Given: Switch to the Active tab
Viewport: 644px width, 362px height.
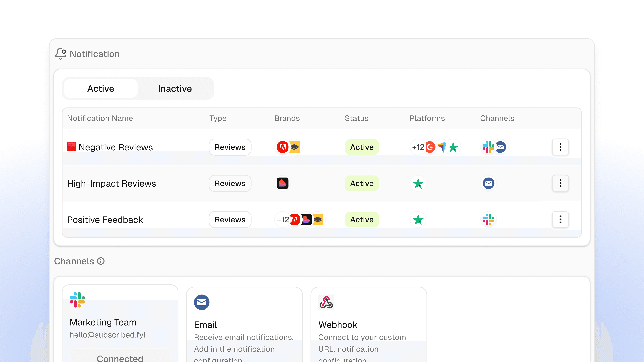Looking at the screenshot, I should point(101,88).
